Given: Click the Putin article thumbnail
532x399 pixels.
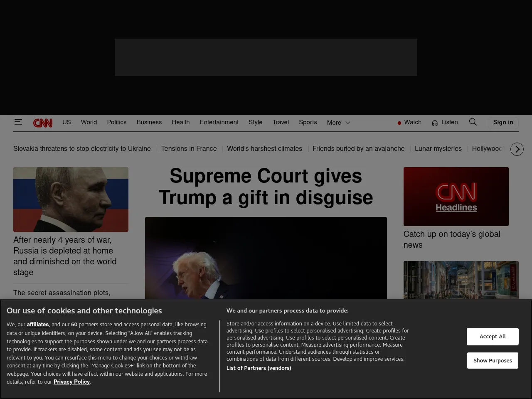Looking at the screenshot, I should coord(71,199).
